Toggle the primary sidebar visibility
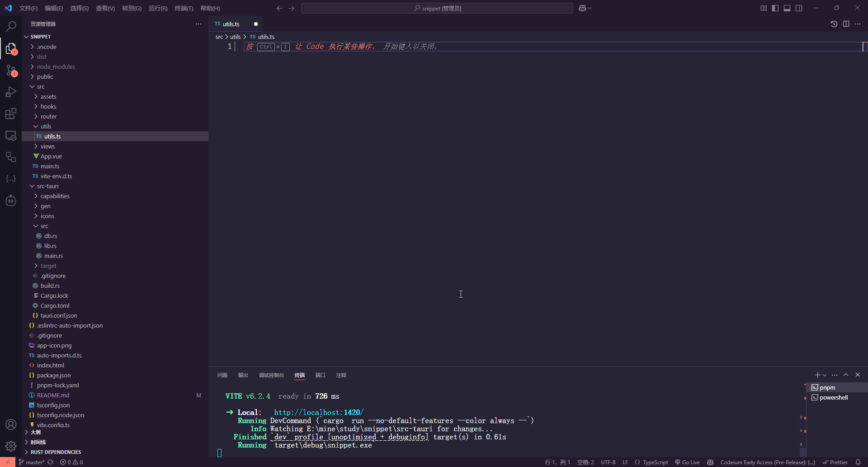This screenshot has width=868, height=467. 775,8
